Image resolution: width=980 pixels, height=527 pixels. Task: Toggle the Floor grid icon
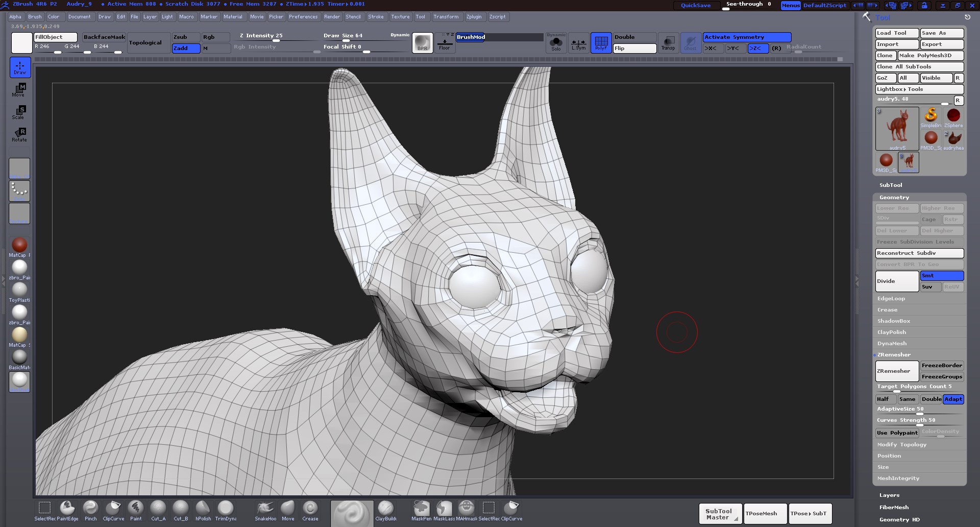pos(445,44)
